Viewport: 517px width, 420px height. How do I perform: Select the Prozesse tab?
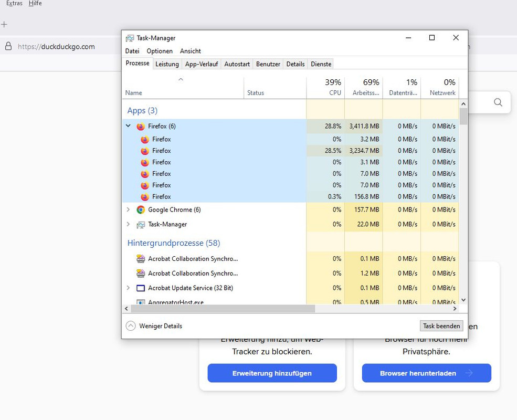tap(137, 64)
